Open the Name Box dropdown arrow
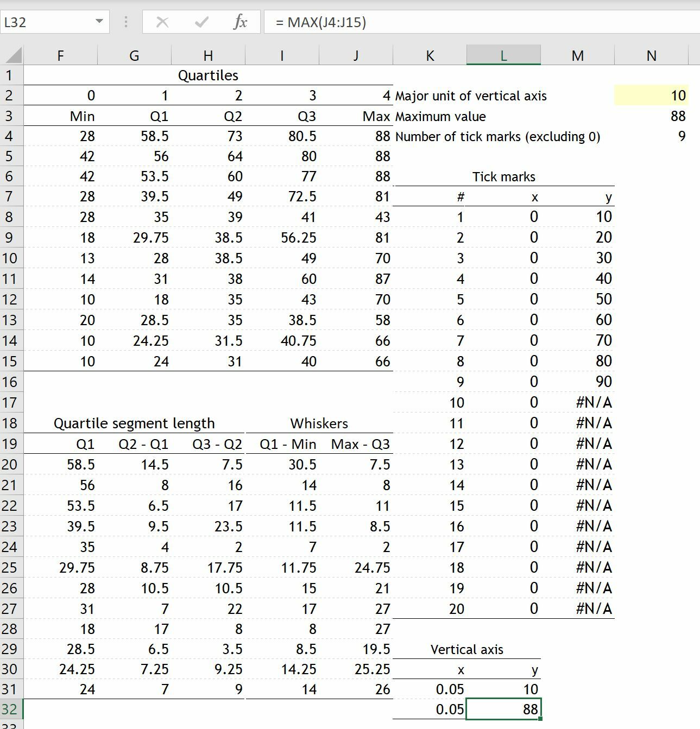Viewport: 700px width, 729px height. [x=99, y=22]
